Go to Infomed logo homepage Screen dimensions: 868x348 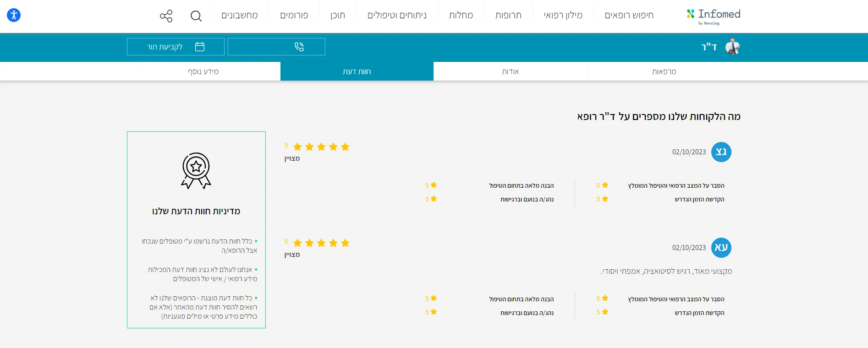pos(714,16)
